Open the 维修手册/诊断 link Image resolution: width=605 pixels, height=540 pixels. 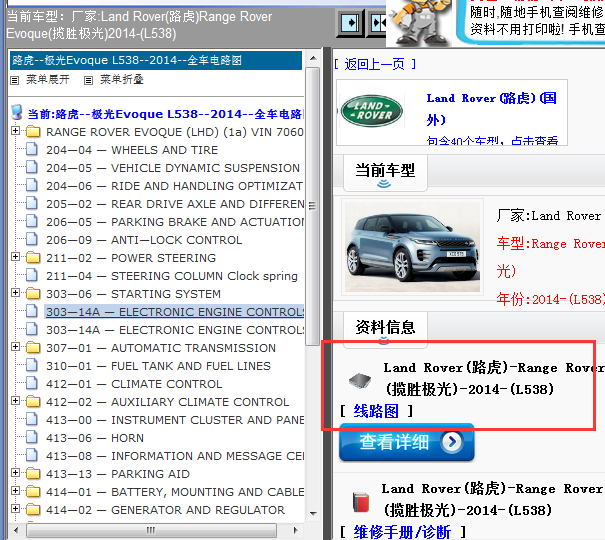click(x=402, y=532)
